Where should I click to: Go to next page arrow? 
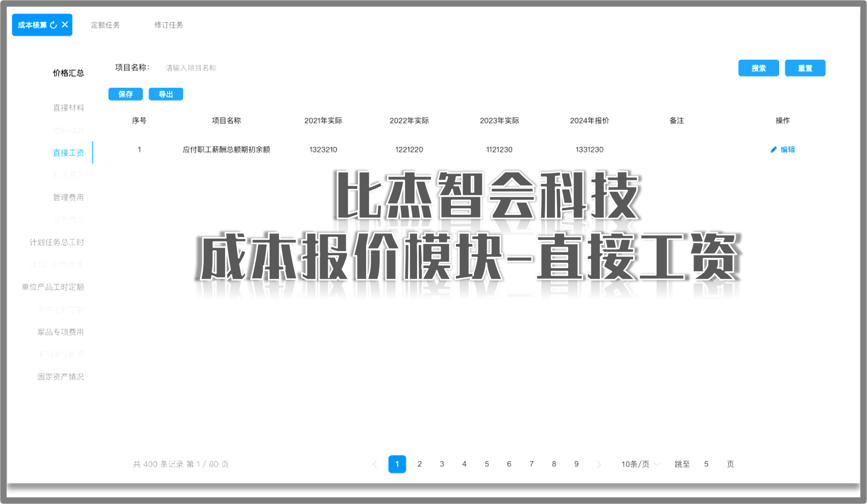click(x=599, y=464)
